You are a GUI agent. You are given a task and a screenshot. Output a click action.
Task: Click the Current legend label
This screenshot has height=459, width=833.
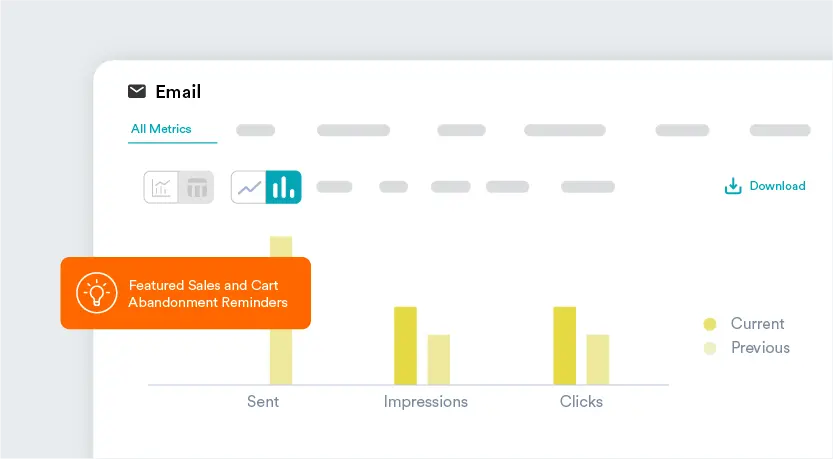pyautogui.click(x=758, y=324)
